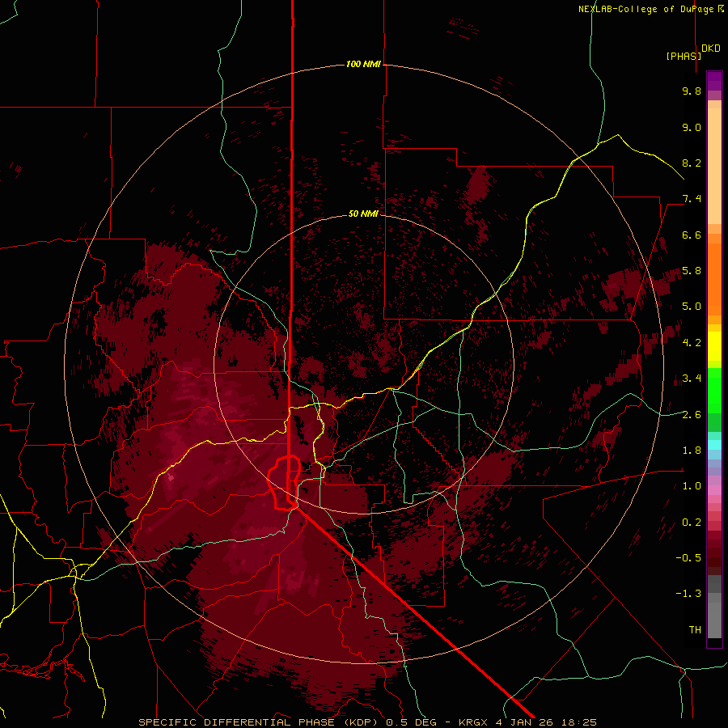Click the 9.8 value on the scale
Viewport: 728px width, 728px height.
[692, 91]
